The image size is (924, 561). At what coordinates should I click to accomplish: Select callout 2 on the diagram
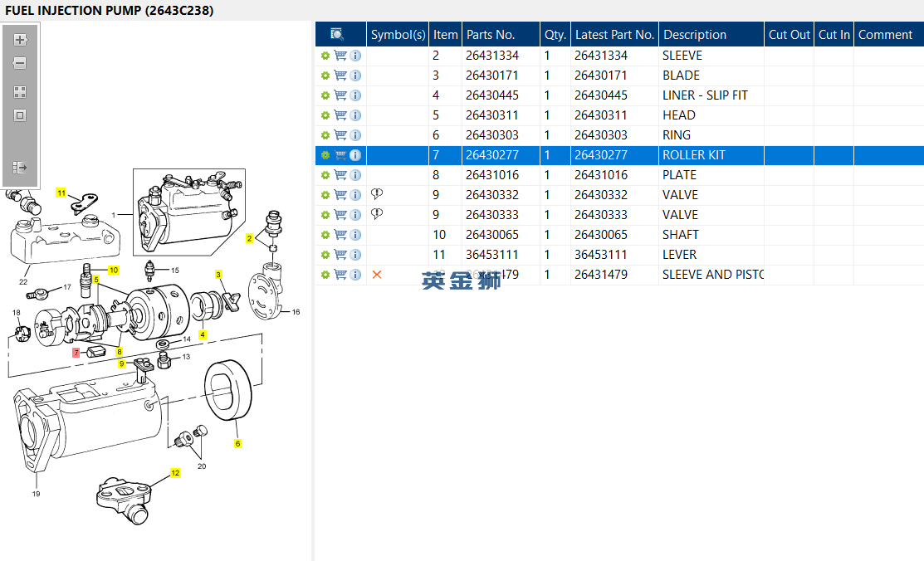(249, 239)
